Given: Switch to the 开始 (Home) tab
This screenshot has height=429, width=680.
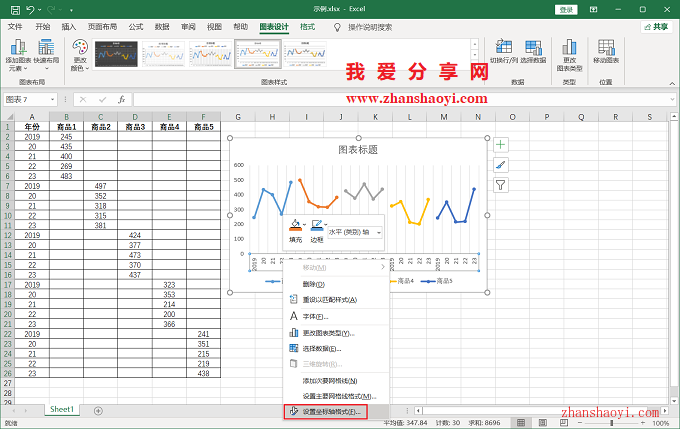Looking at the screenshot, I should 42,27.
